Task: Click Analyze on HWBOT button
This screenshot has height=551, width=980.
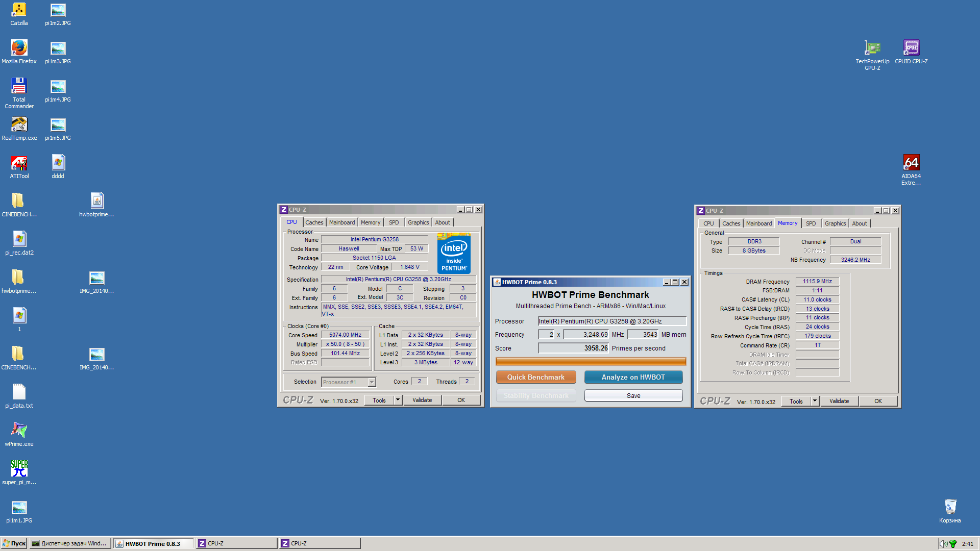Action: [x=633, y=377]
